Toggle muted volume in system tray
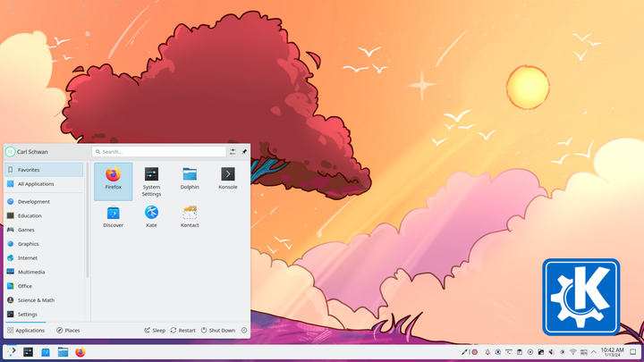Screen dimensions: 644x362 [x=552, y=352]
